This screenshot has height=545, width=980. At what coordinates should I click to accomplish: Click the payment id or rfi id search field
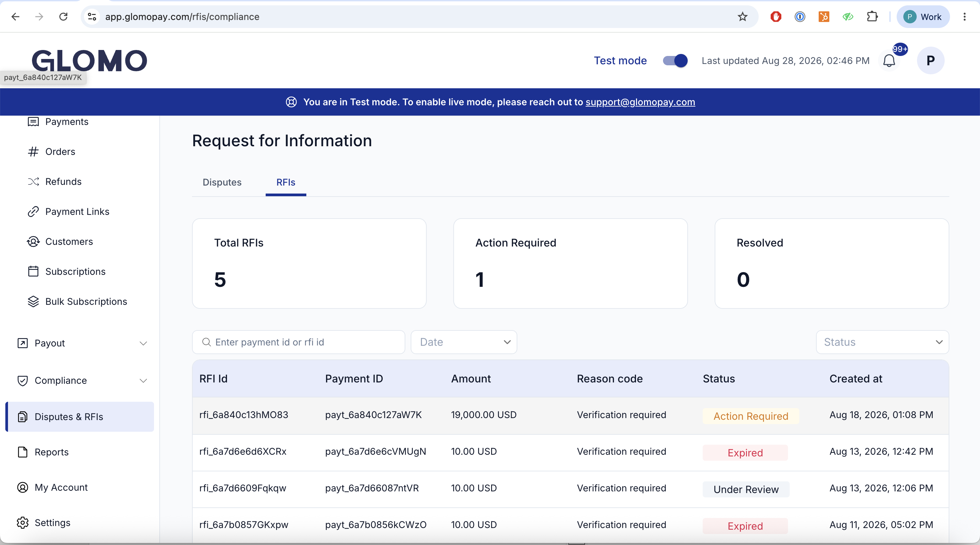pos(299,343)
